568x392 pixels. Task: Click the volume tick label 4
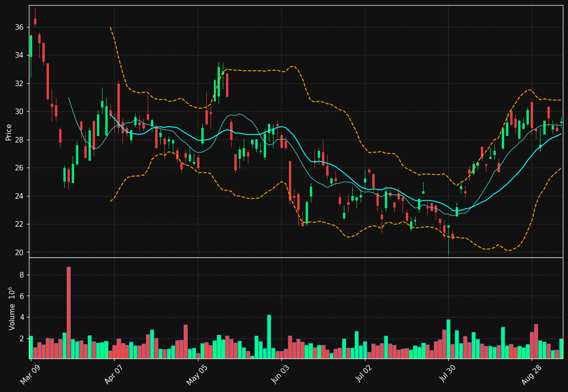[21, 318]
